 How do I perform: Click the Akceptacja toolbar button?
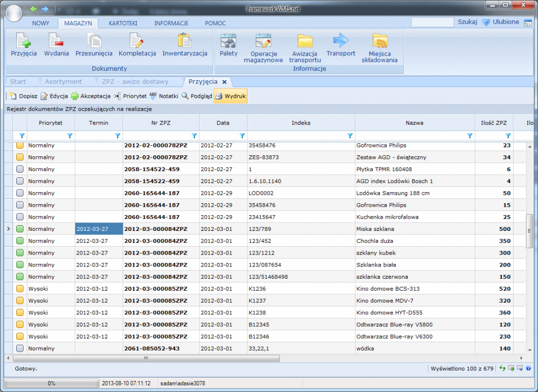[91, 96]
